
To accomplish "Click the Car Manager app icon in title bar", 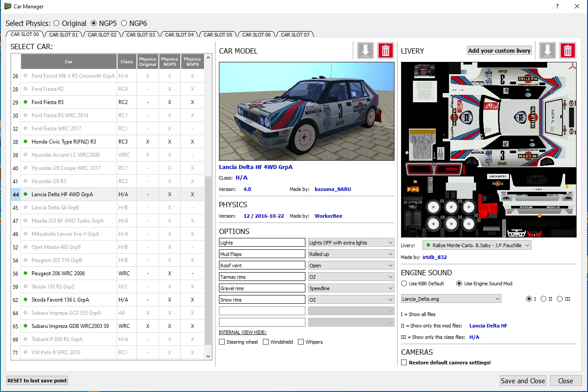I will pyautogui.click(x=8, y=6).
